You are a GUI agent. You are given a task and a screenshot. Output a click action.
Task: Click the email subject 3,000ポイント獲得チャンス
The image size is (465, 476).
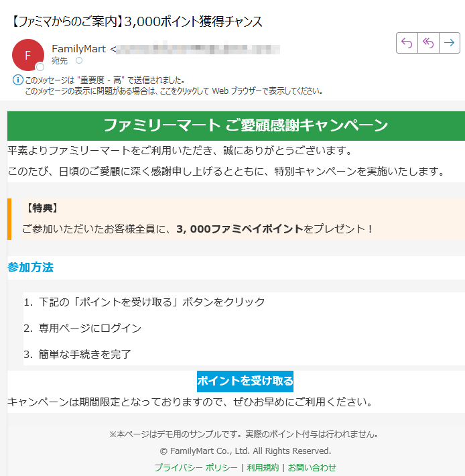pos(137,21)
